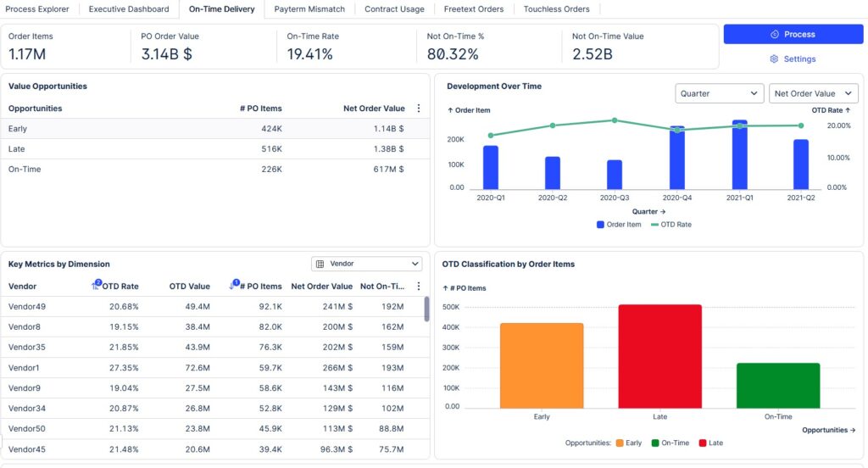This screenshot has height=468, width=868.
Task: Open the Key Metrics table three-dot menu
Action: pos(418,287)
